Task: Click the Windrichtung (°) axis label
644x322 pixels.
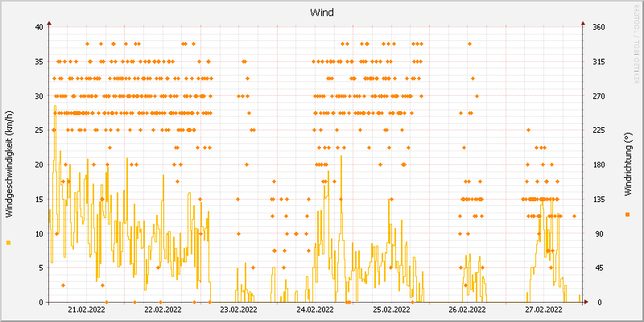Action: tap(627, 165)
